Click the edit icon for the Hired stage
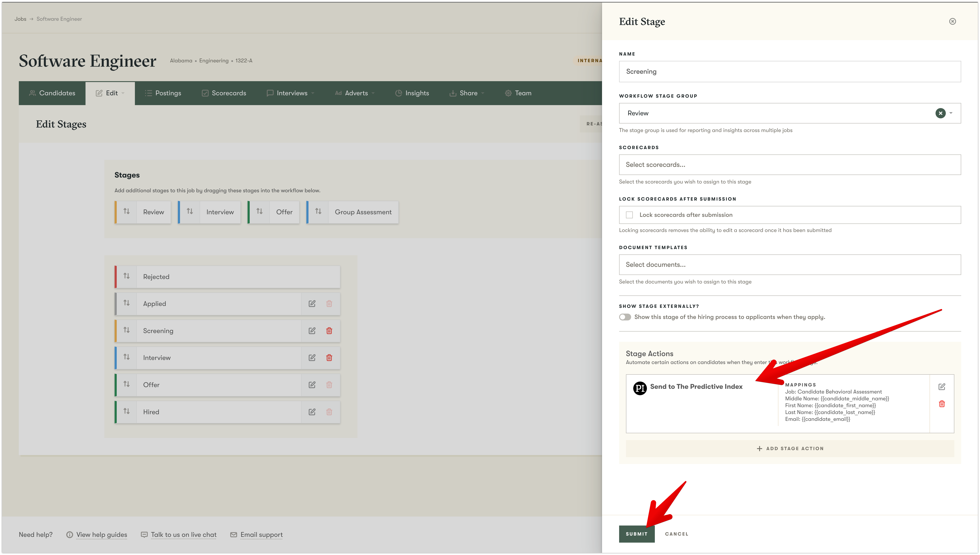The height and width of the screenshot is (555, 980). tap(312, 412)
